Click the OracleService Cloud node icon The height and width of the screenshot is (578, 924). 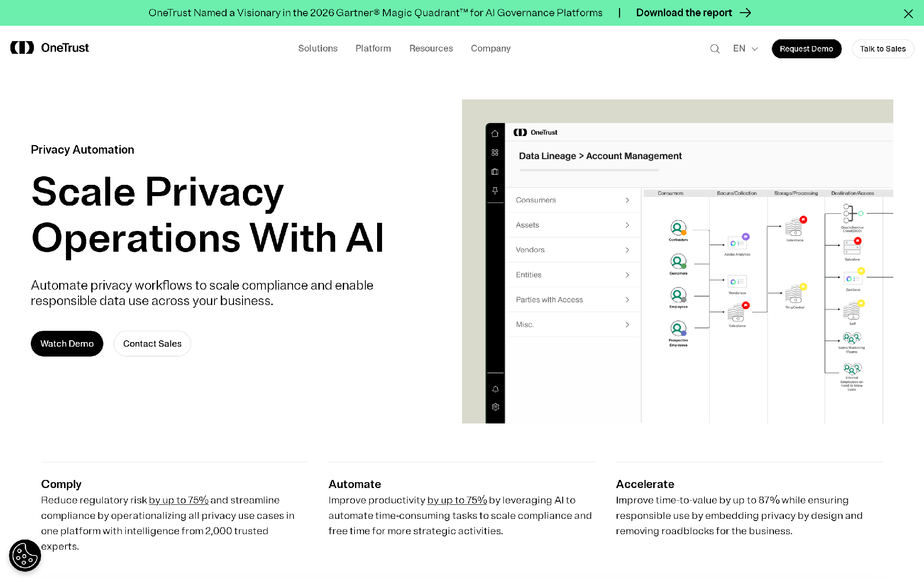click(x=852, y=213)
